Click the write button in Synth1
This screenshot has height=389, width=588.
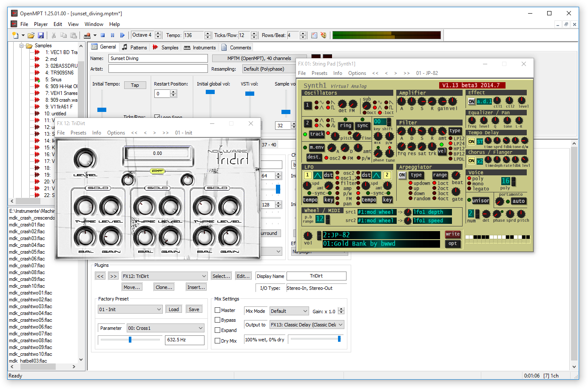453,234
